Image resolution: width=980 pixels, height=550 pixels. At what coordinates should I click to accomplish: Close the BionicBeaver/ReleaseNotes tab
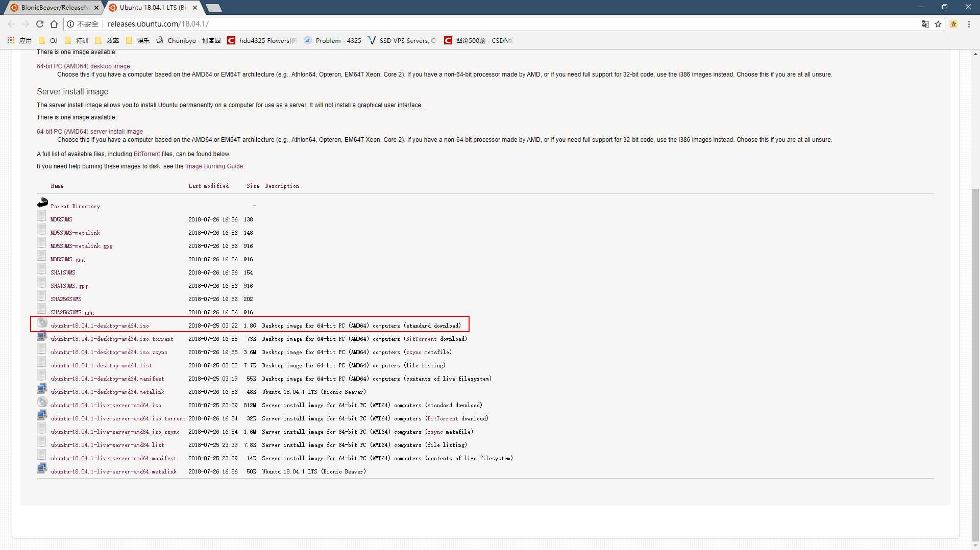point(96,8)
